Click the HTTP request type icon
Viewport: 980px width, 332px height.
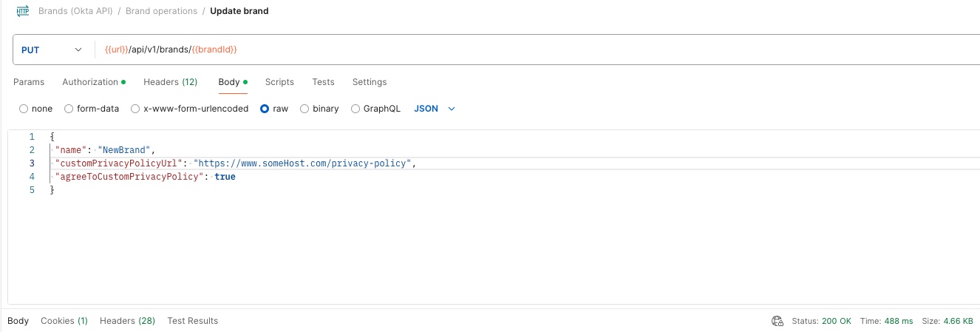(x=22, y=11)
